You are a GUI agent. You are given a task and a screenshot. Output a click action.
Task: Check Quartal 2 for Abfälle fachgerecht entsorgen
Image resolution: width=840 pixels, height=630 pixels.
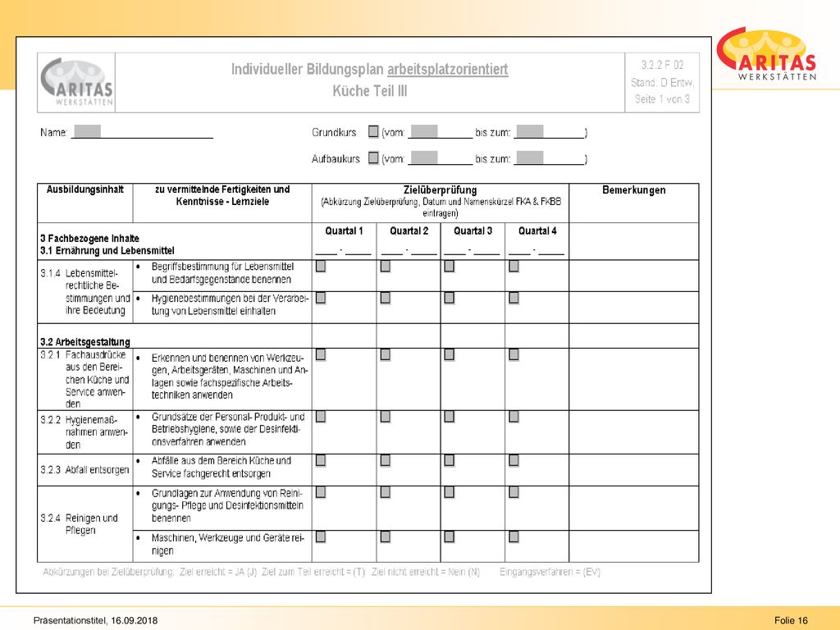386,461
